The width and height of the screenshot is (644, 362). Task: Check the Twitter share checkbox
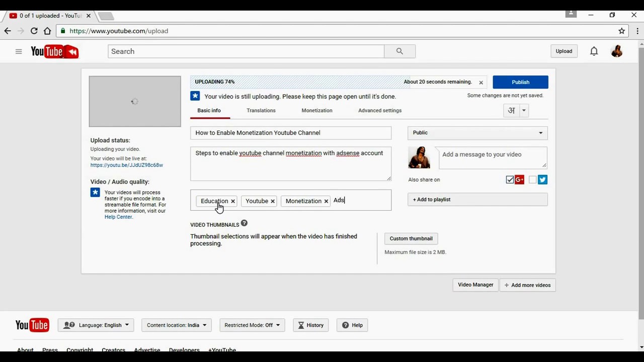point(533,179)
